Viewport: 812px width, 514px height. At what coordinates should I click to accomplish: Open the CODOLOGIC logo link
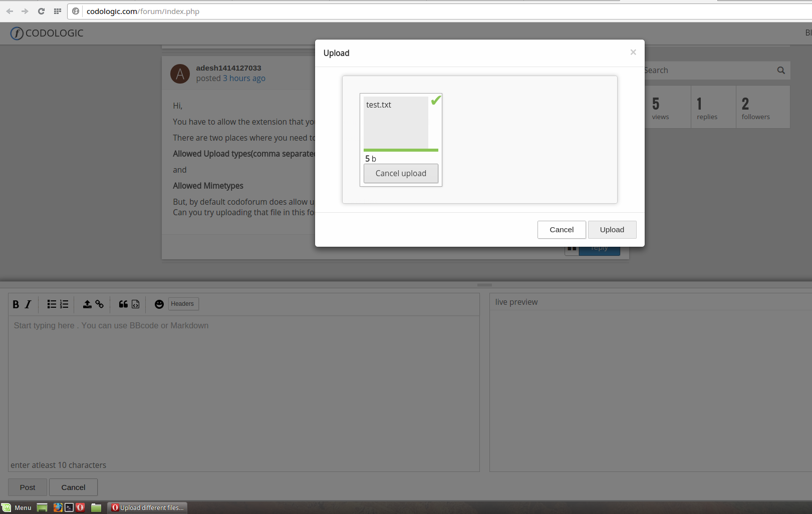click(47, 33)
